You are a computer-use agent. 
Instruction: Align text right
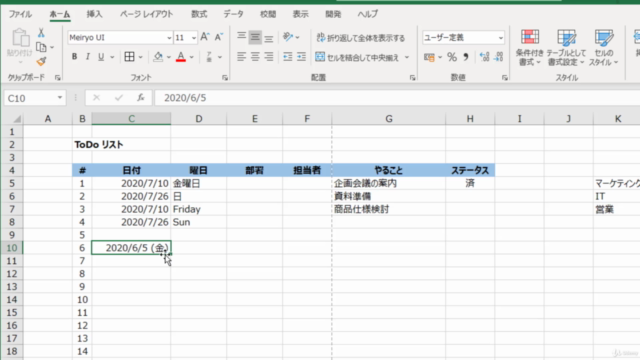point(269,57)
